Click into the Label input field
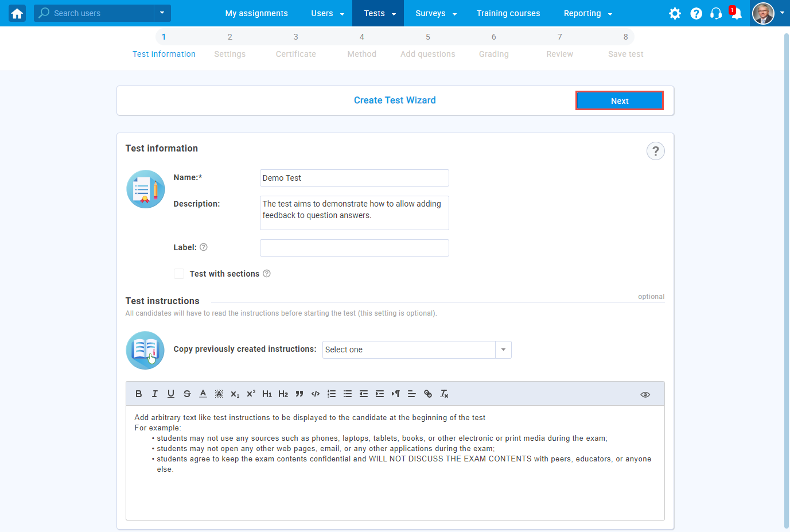 coord(354,248)
